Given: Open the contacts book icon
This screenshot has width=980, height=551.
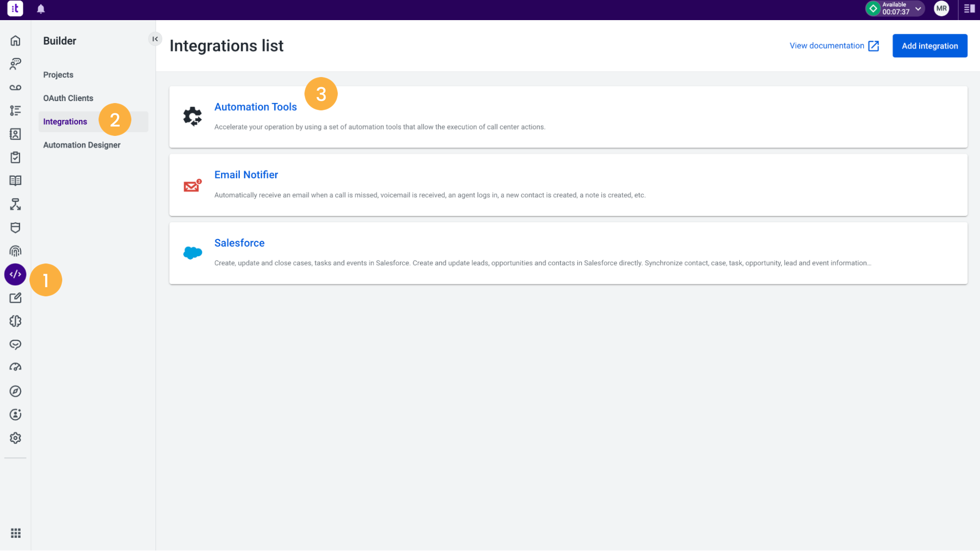Looking at the screenshot, I should point(15,134).
